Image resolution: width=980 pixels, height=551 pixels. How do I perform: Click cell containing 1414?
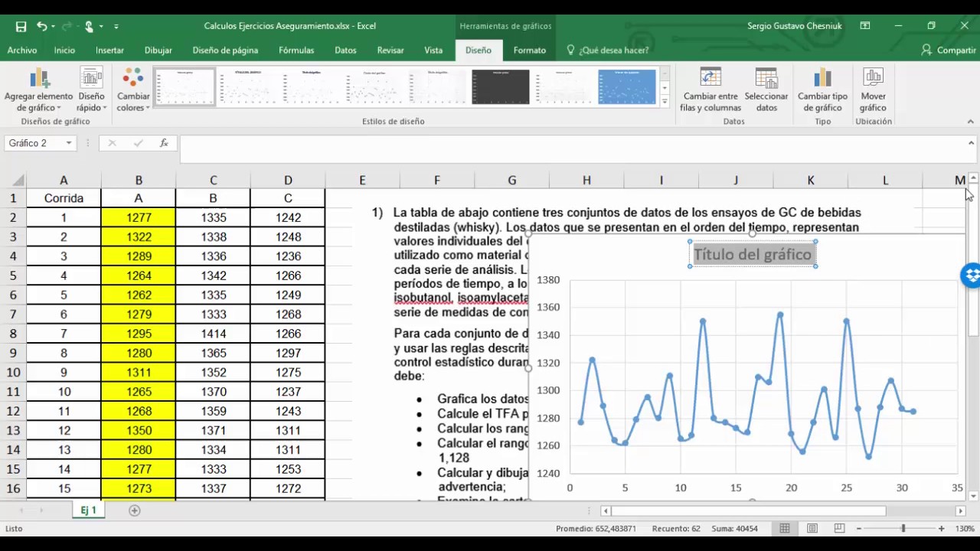click(213, 334)
